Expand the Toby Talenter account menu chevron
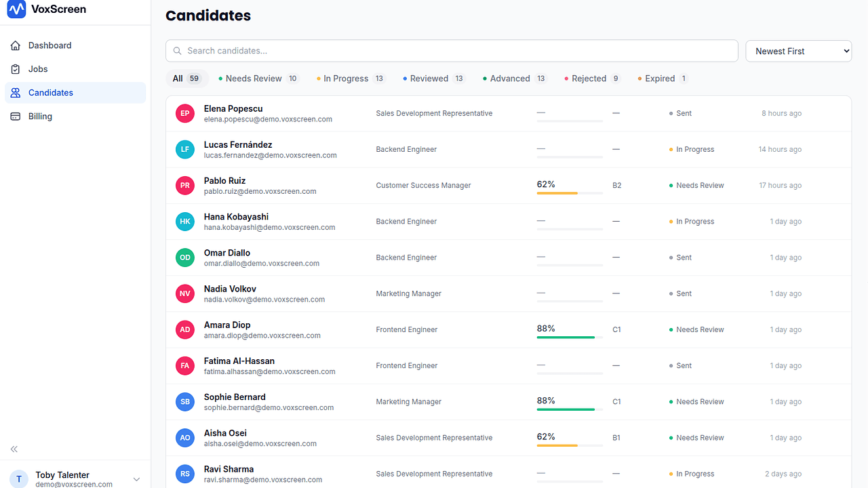This screenshot has height=488, width=868. [136, 479]
